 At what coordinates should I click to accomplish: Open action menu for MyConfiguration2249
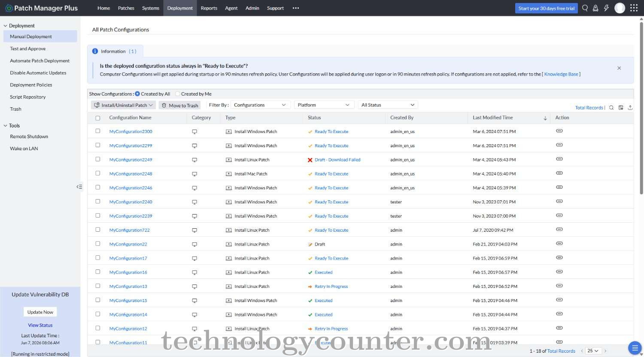pyautogui.click(x=559, y=159)
